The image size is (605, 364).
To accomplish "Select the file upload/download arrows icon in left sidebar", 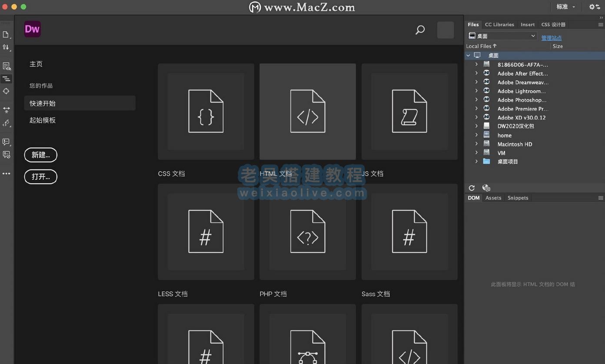I will [x=6, y=48].
